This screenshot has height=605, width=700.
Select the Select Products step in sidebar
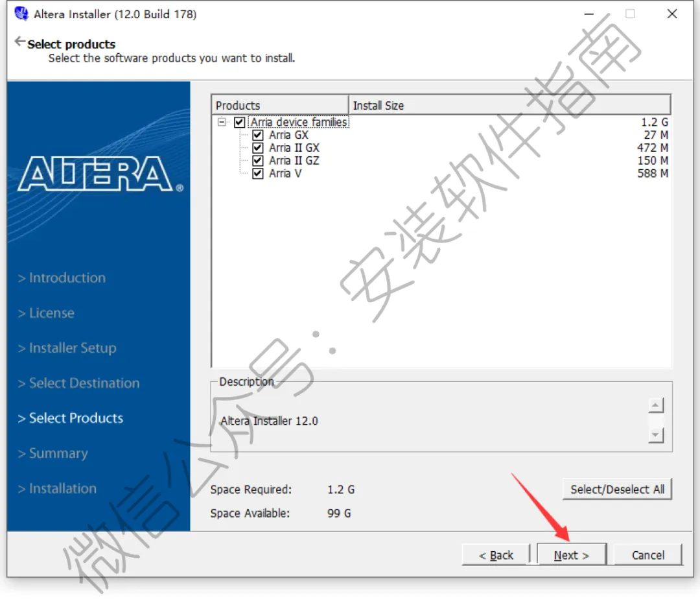pos(70,418)
